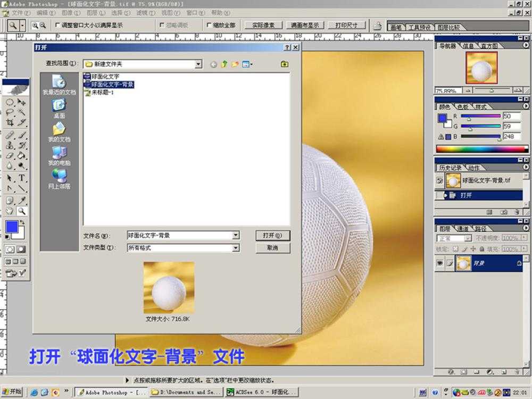Image resolution: width=532 pixels, height=399 pixels.
Task: Set history brush source on tif snapshot
Action: (440, 180)
